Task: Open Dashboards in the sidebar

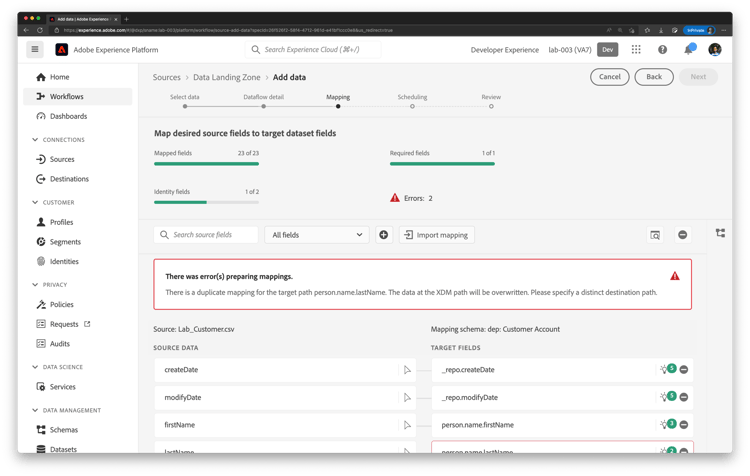Action: pyautogui.click(x=77, y=116)
